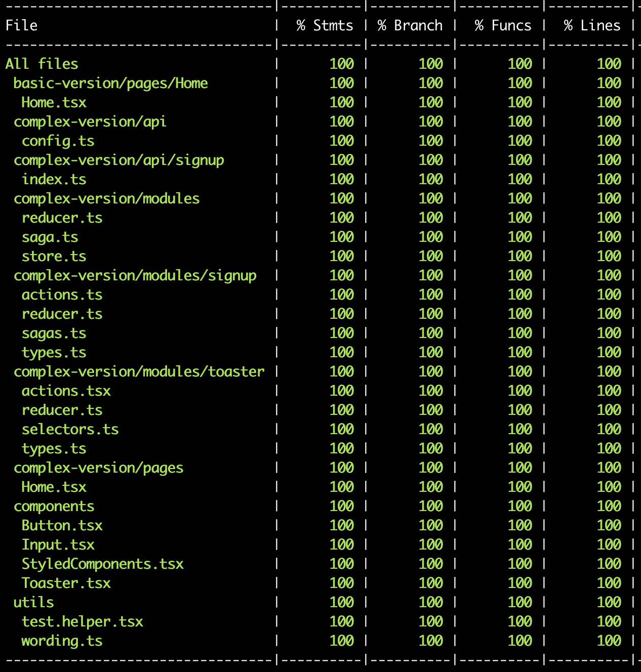Viewport: 641px width, 672px height.
Task: Select the "actions.tsx" file name
Action: pos(66,391)
